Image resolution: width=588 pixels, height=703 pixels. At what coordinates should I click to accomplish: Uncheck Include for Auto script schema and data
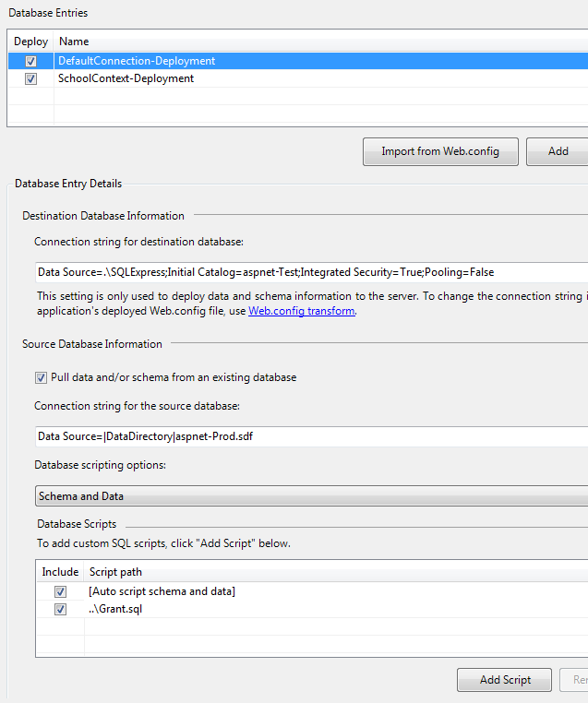click(60, 591)
